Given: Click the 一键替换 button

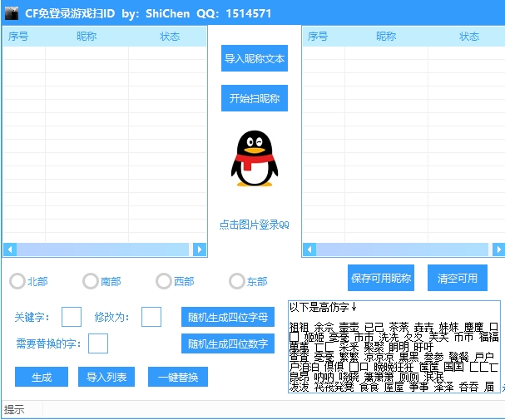Looking at the screenshot, I should pyautogui.click(x=178, y=377).
